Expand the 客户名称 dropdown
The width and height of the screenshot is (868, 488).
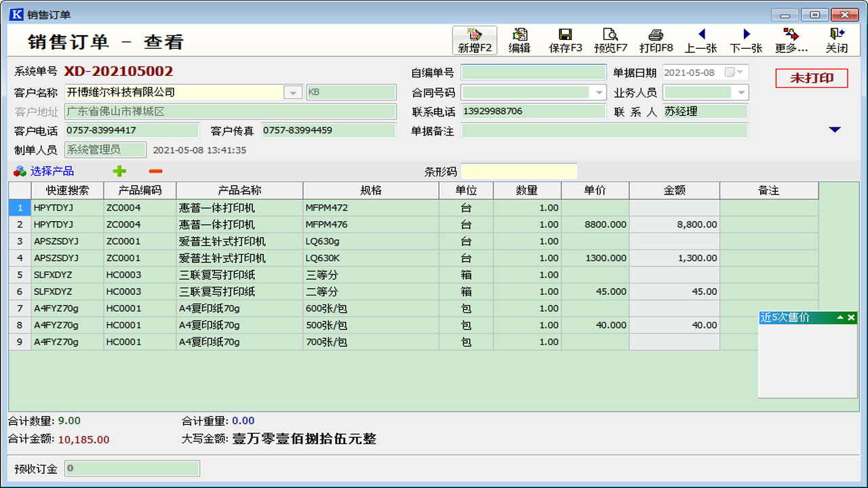coord(293,93)
